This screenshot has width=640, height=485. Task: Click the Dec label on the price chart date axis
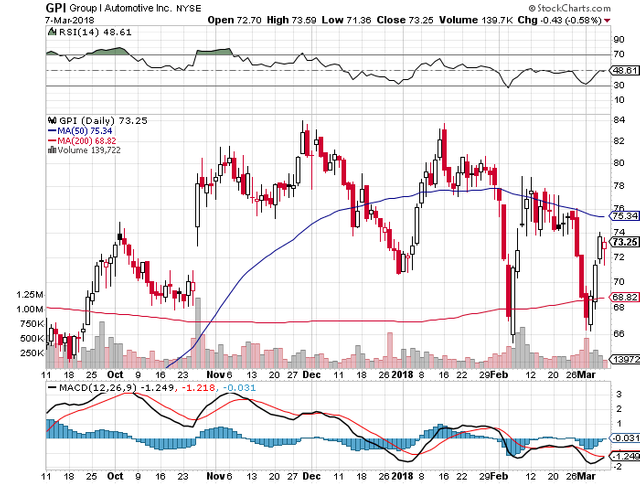click(311, 374)
